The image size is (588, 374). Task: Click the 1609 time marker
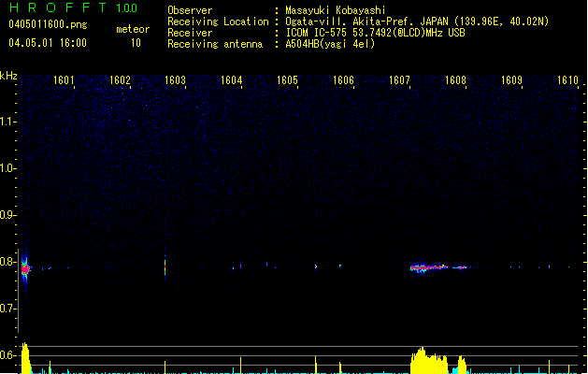tap(511, 80)
